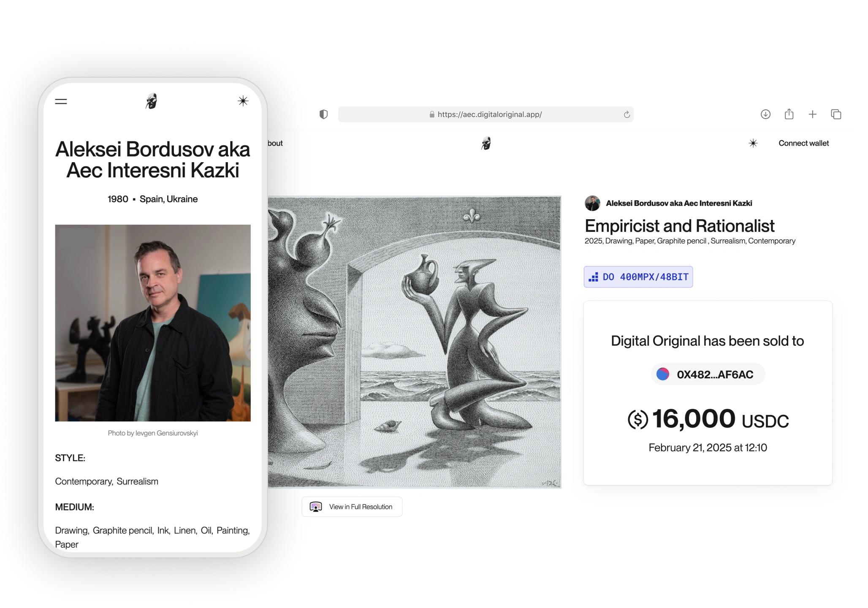This screenshot has width=868, height=608.
Task: Click the desktop site center logo
Action: (486, 144)
